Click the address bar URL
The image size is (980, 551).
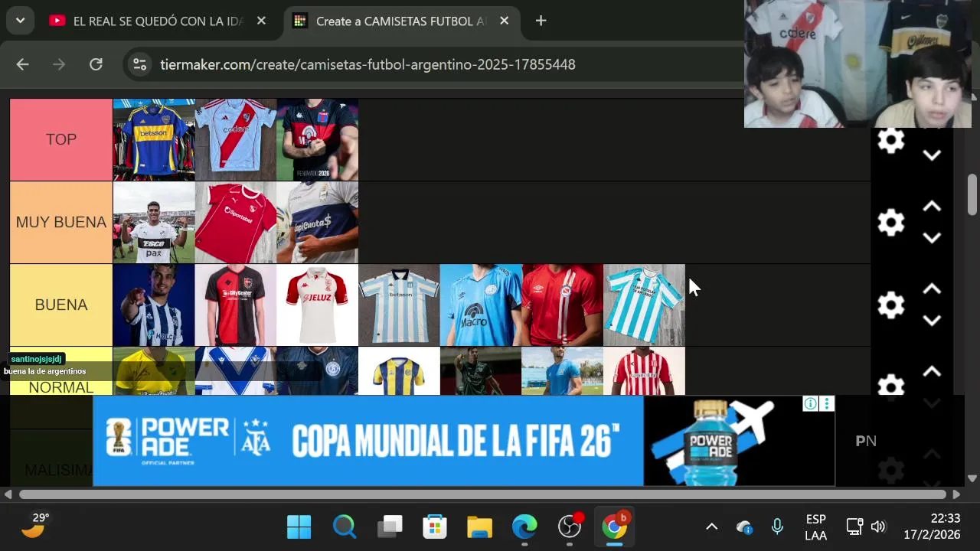pyautogui.click(x=367, y=64)
